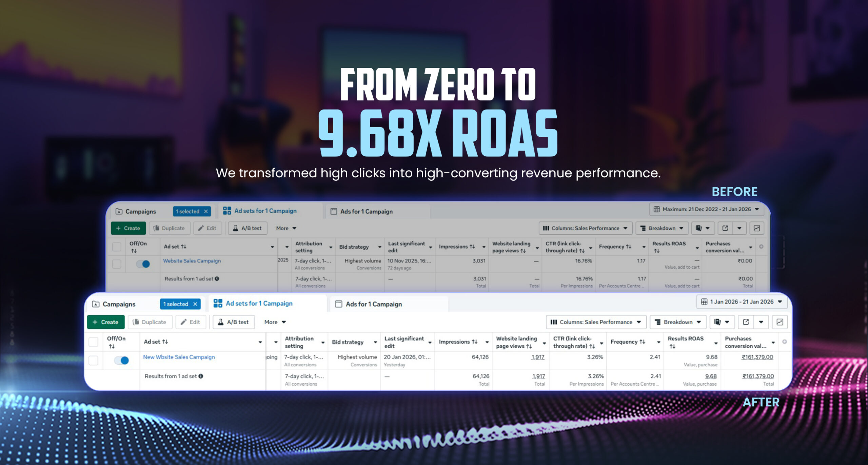Click A/B test flask button in After
The height and width of the screenshot is (465, 868).
233,322
